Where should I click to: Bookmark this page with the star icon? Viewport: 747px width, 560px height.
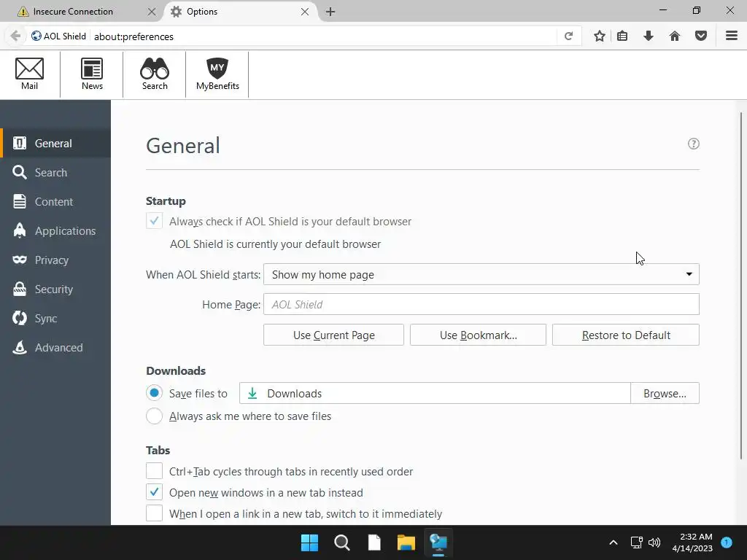600,36
